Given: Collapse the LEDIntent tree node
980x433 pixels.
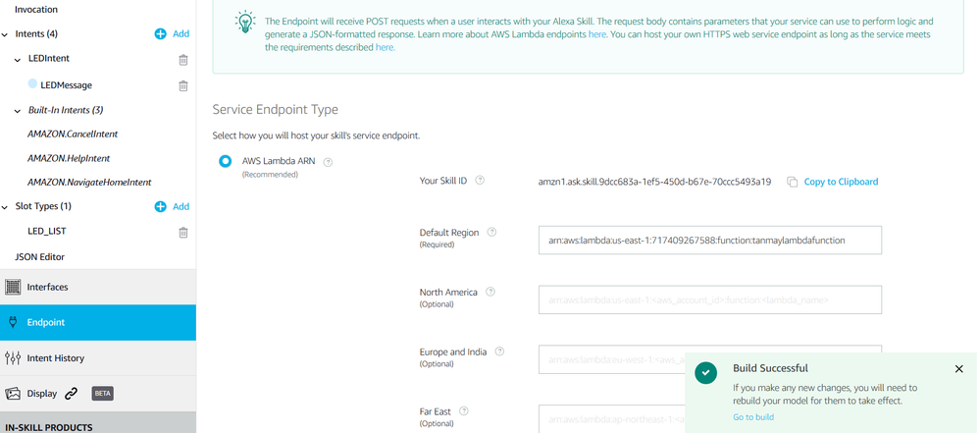Looking at the screenshot, I should [x=19, y=60].
